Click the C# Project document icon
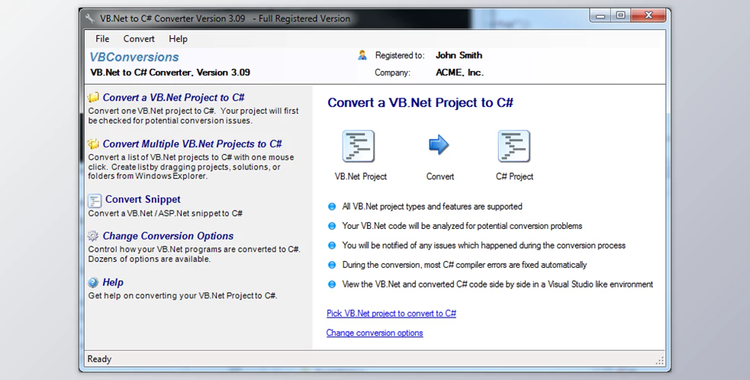This screenshot has width=750, height=380. tap(514, 146)
